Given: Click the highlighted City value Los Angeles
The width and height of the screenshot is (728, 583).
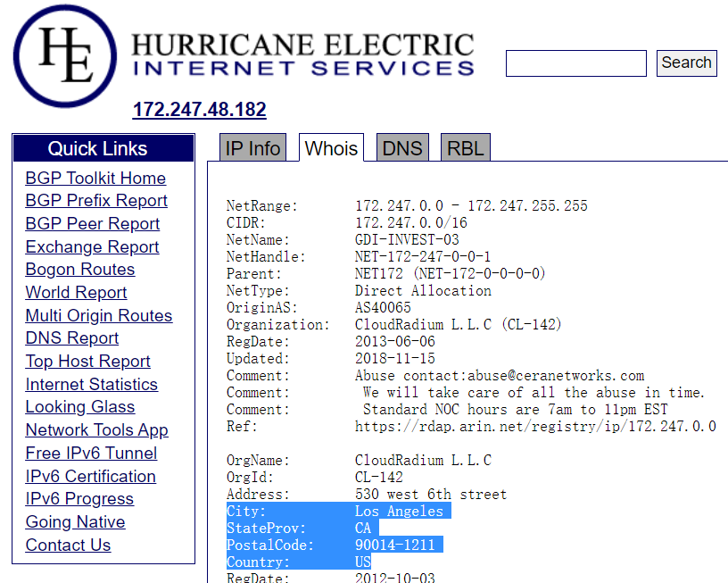Looking at the screenshot, I should (x=399, y=512).
